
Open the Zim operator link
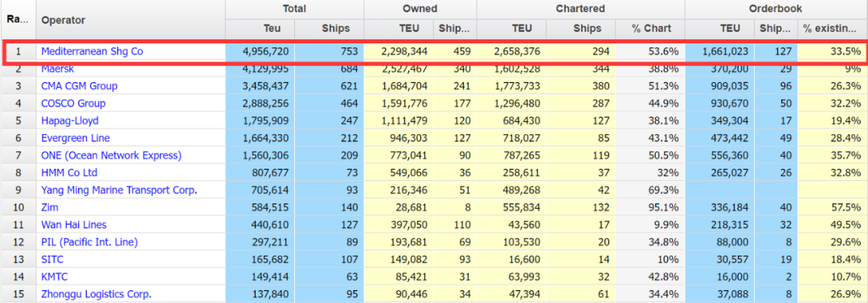50,207
